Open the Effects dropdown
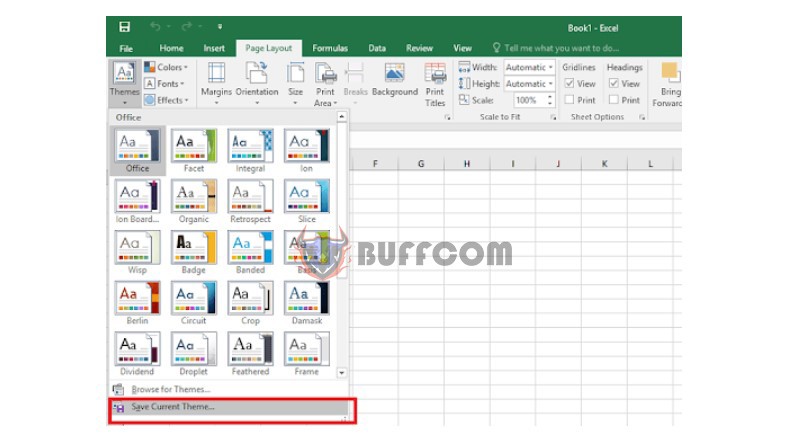 tap(166, 100)
